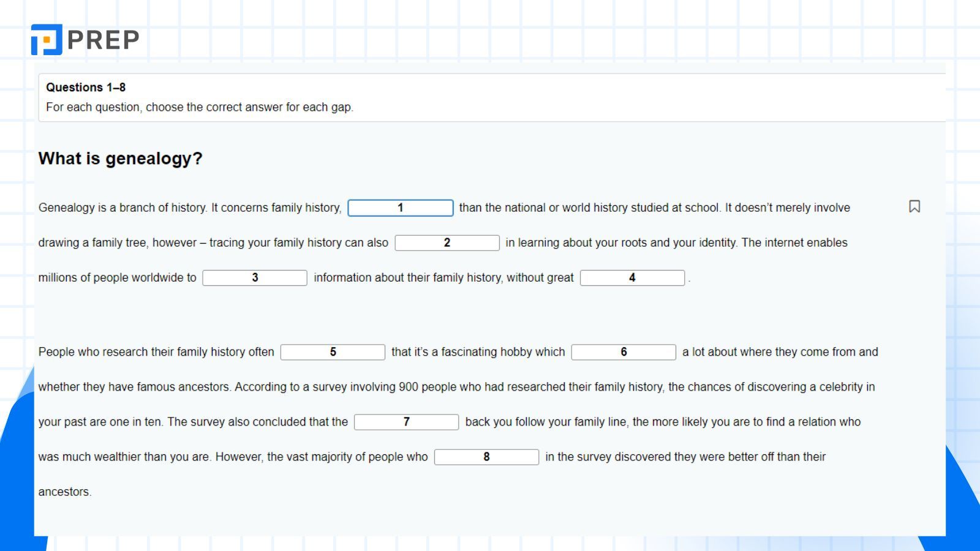Bookmark this question with the flag icon
980x551 pixels.
coord(914,207)
